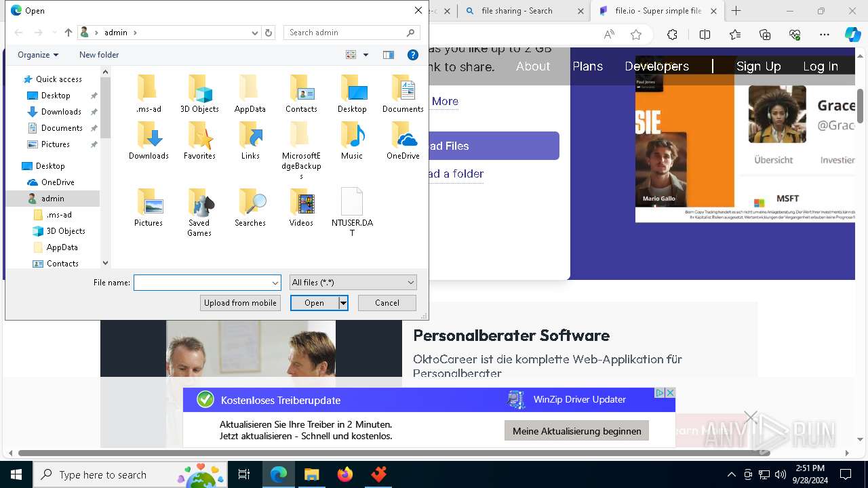Expand the File name combo box dropdown

pos(275,283)
